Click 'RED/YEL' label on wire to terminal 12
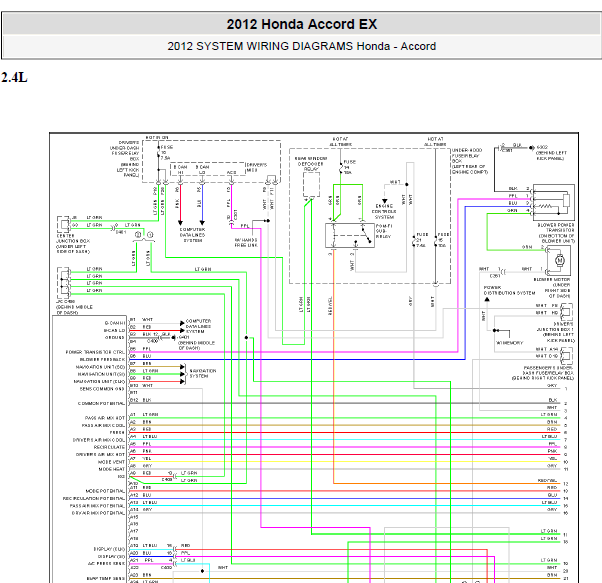 coord(547,480)
